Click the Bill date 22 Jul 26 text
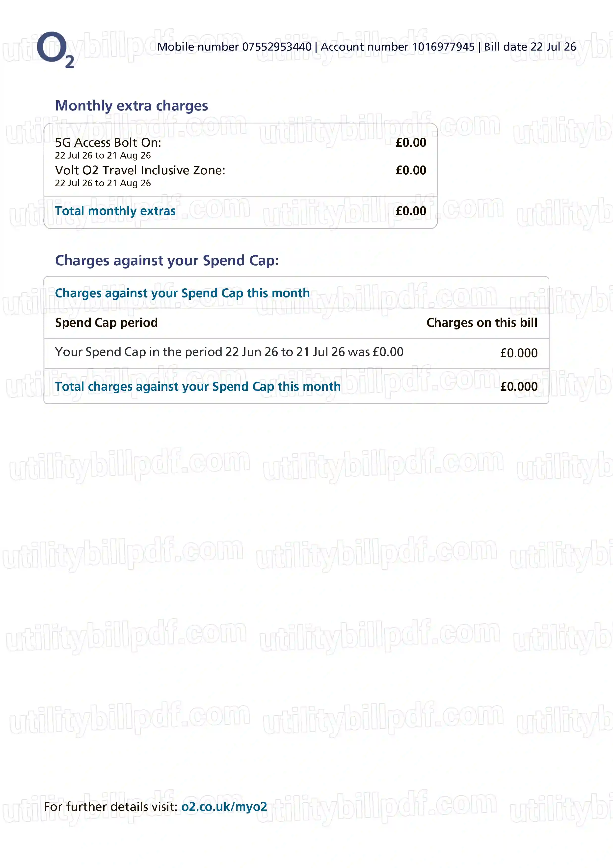The height and width of the screenshot is (868, 613). [530, 47]
